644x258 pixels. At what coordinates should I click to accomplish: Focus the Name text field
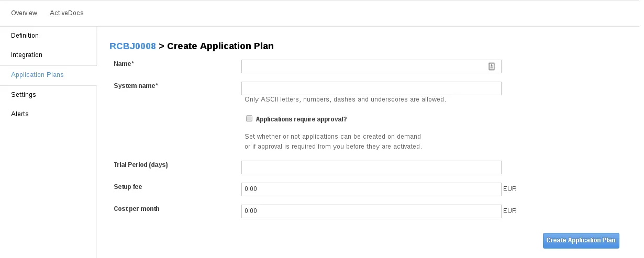coord(371,66)
